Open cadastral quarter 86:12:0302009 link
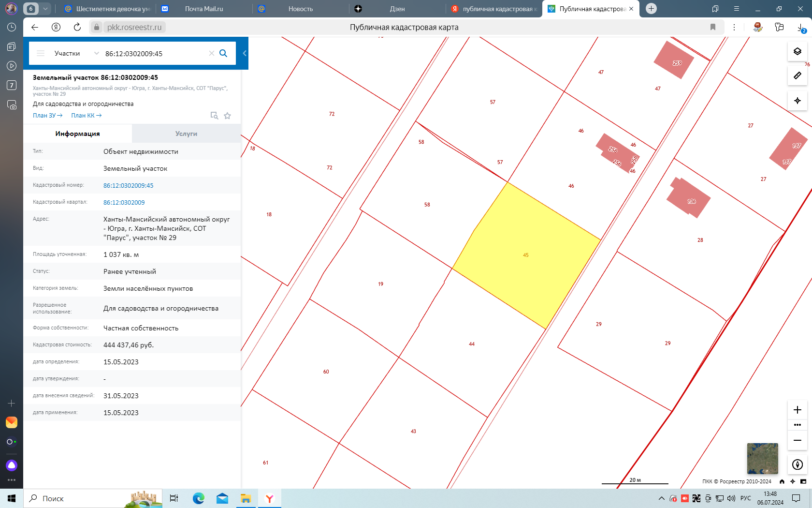This screenshot has width=812, height=508. click(124, 203)
